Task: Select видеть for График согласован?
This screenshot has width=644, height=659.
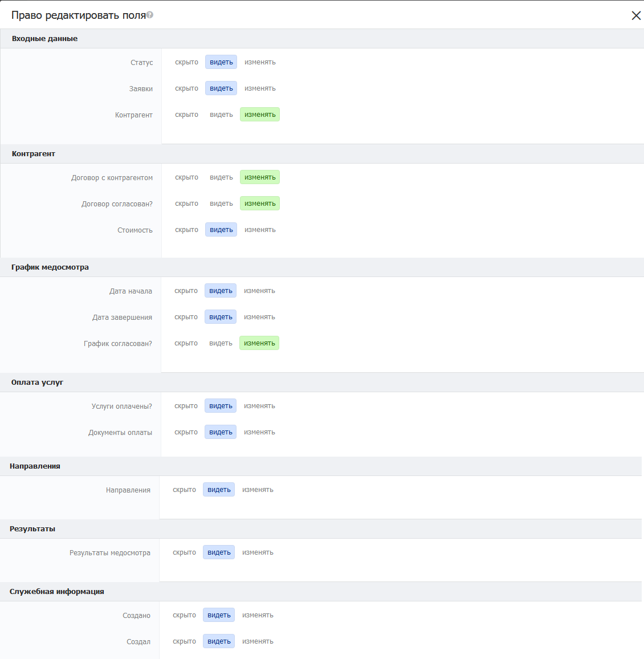Action: [221, 343]
